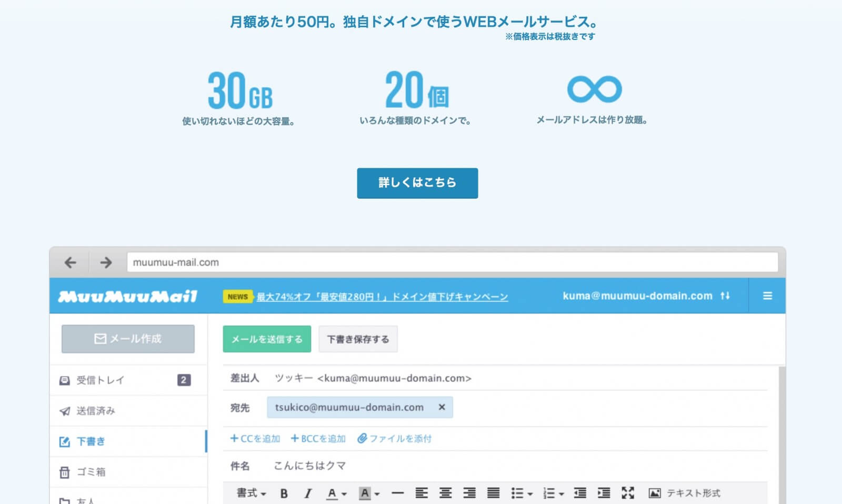
Task: Add a CC with CCを追加
Action: pos(255,438)
